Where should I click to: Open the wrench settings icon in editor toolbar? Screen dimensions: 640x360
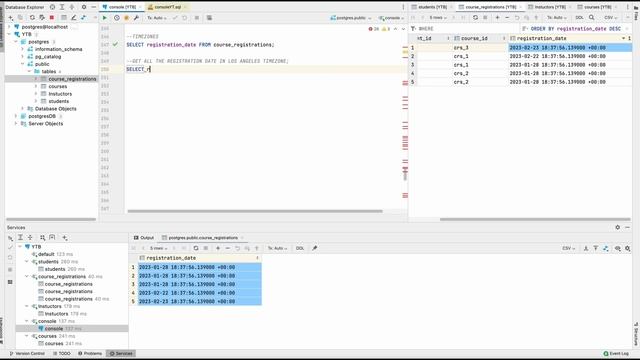tap(136, 18)
